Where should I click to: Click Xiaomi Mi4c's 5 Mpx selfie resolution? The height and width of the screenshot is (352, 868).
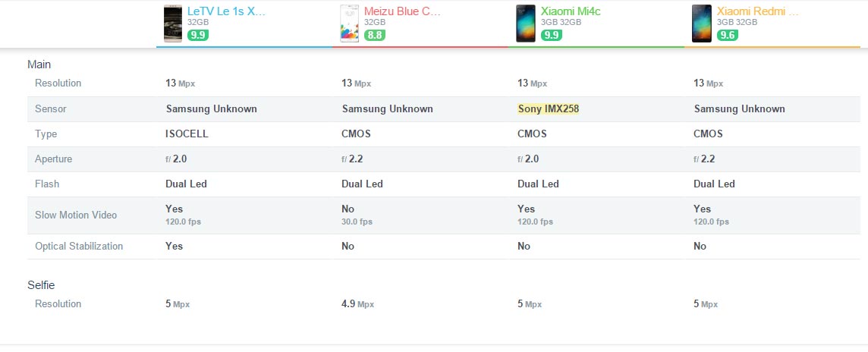coord(530,304)
